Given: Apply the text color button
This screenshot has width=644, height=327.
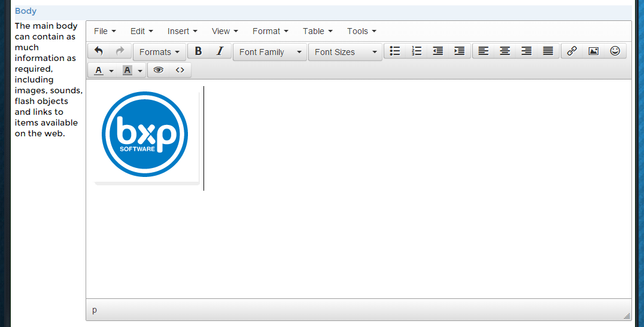Looking at the screenshot, I should [x=98, y=70].
